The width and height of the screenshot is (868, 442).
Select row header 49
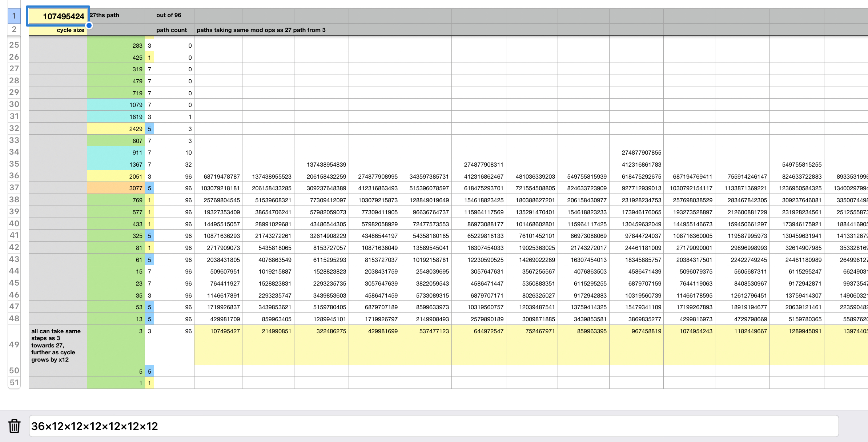coord(14,345)
